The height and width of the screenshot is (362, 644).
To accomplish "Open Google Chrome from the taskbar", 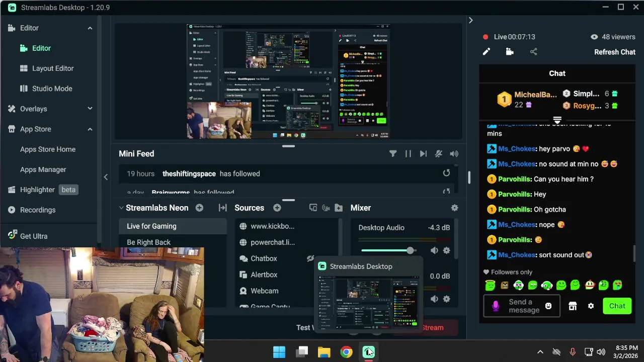I will click(346, 352).
